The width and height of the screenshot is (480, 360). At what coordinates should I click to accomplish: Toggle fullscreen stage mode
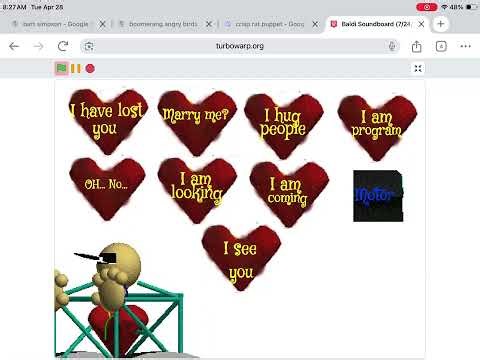(x=418, y=68)
